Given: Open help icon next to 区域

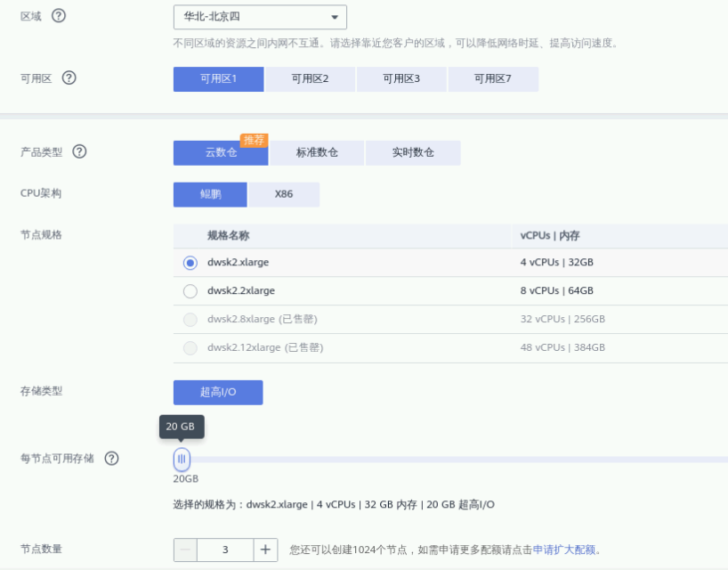Looking at the screenshot, I should pos(59,16).
